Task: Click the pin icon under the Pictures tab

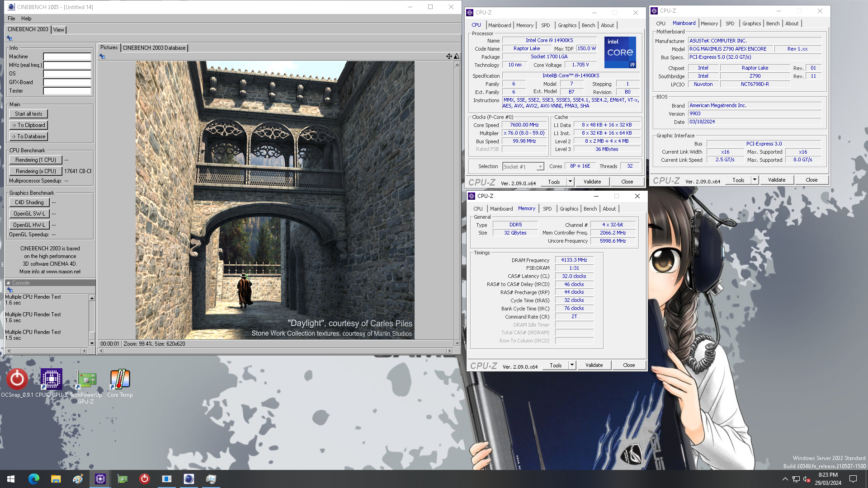Action: point(102,56)
